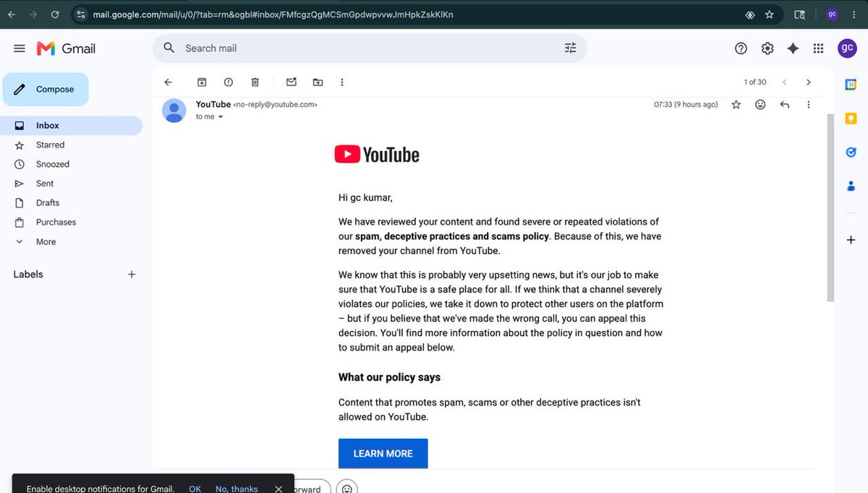This screenshot has height=493, width=868.
Task: Click the search magnifier icon
Action: tap(169, 48)
